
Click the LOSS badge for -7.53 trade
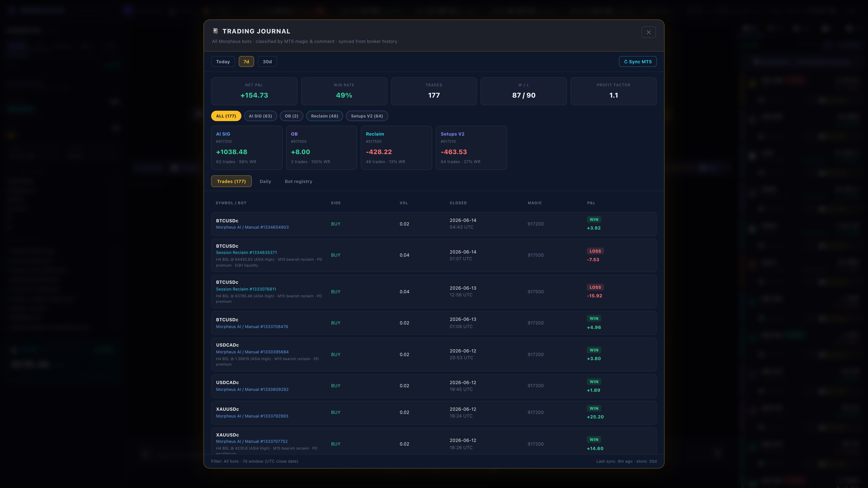coord(595,251)
